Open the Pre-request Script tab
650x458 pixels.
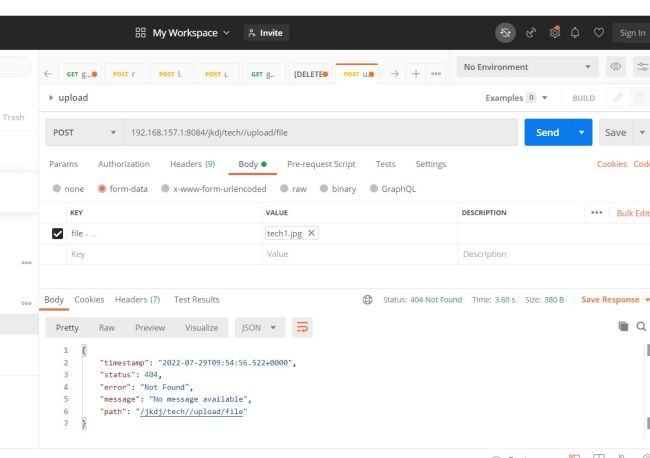point(321,164)
